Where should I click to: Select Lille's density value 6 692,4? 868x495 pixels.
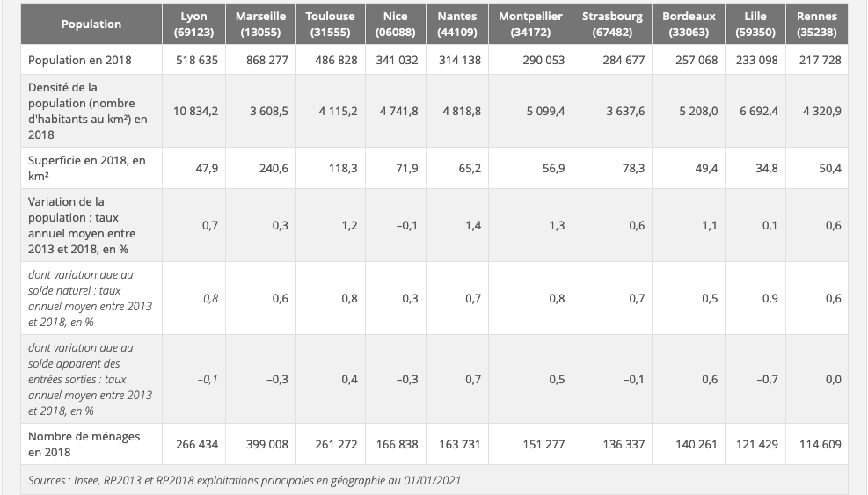point(756,111)
